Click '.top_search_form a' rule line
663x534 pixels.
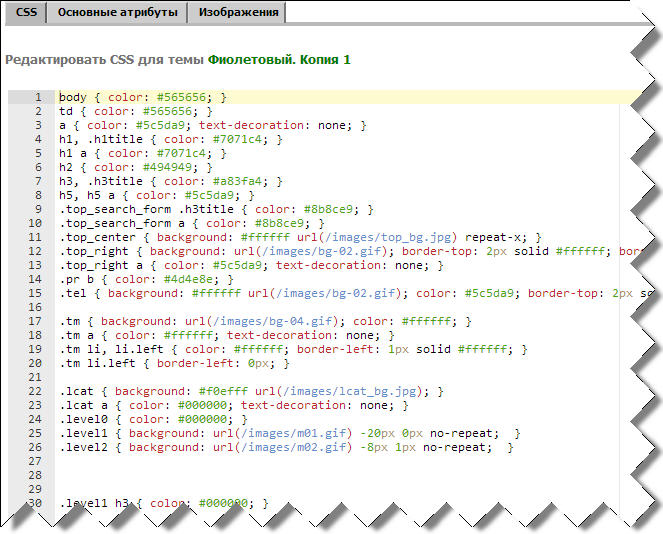192,223
